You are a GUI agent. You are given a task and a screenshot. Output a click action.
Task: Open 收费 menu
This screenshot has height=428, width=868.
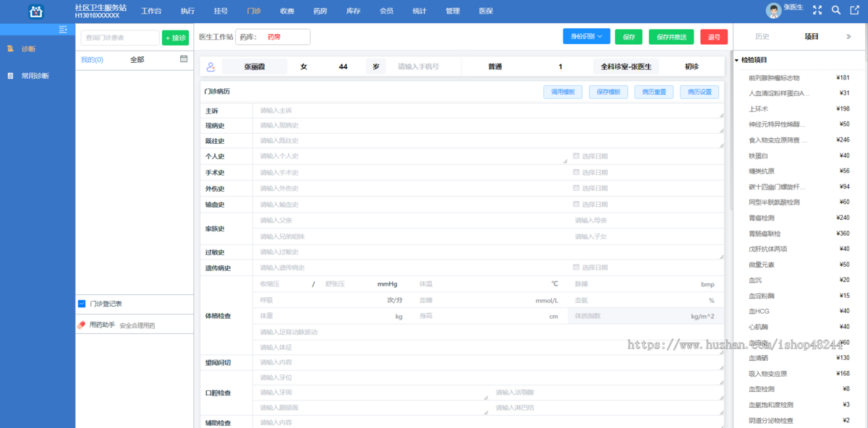pos(287,11)
